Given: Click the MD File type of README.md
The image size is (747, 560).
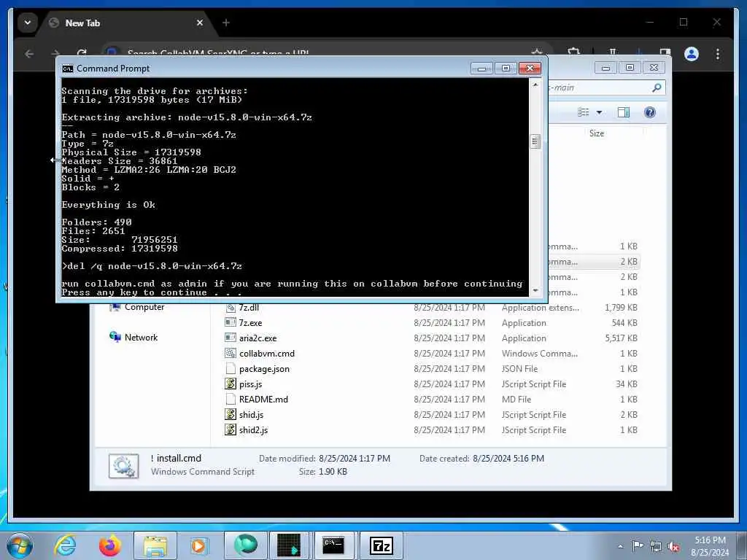Looking at the screenshot, I should [516, 399].
